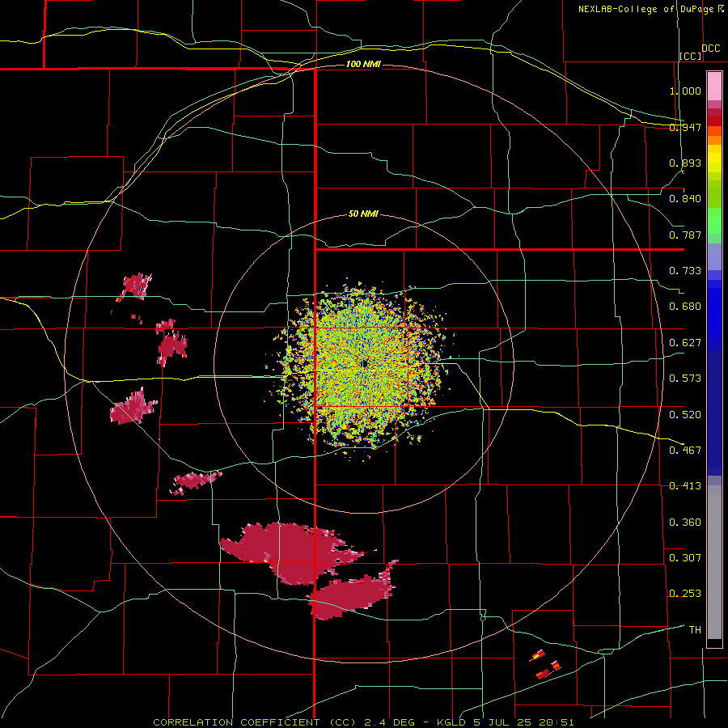The height and width of the screenshot is (728, 728).
Task: Click the [CC] legend header label
Action: point(691,56)
